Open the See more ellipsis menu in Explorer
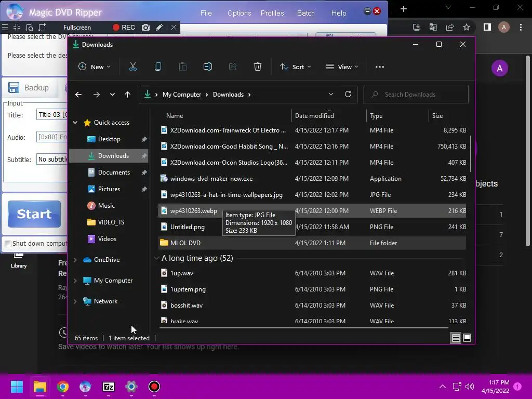 [x=380, y=67]
